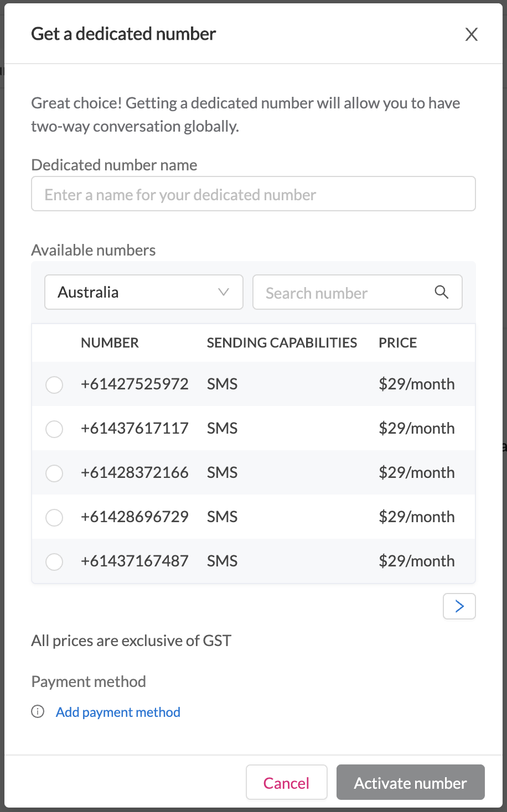Click the $29/month price of the first number
The height and width of the screenshot is (812, 507).
pyautogui.click(x=416, y=384)
